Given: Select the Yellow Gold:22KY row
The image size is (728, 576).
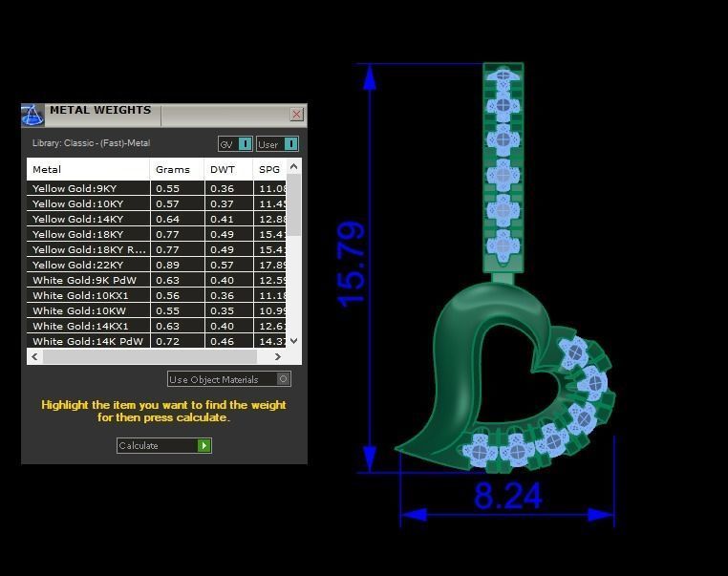Looking at the screenshot, I should click(x=157, y=265).
